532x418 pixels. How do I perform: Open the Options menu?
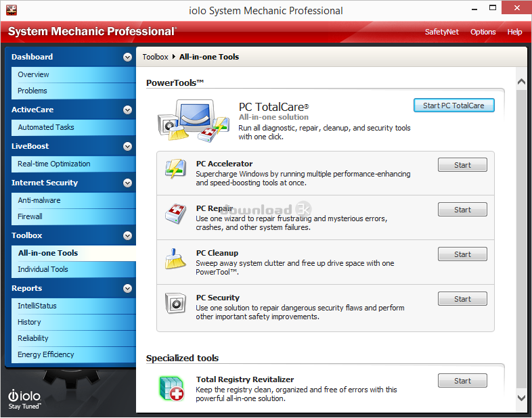point(483,32)
